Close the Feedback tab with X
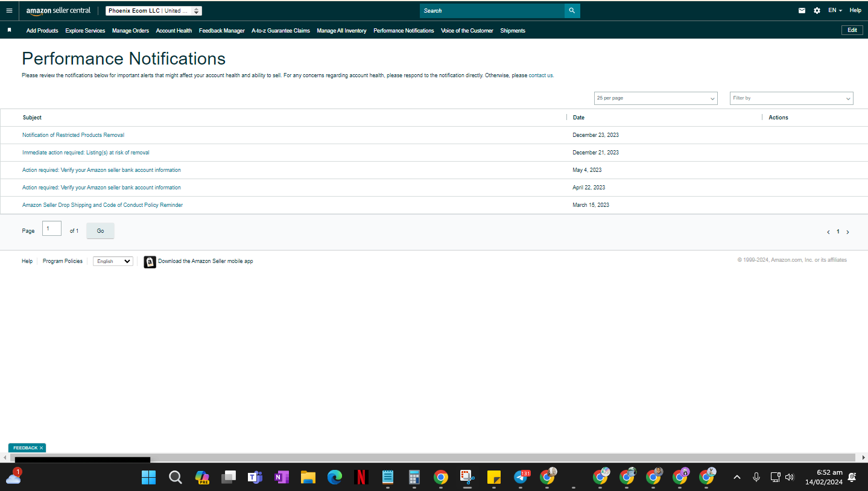868x491 pixels. [41, 448]
